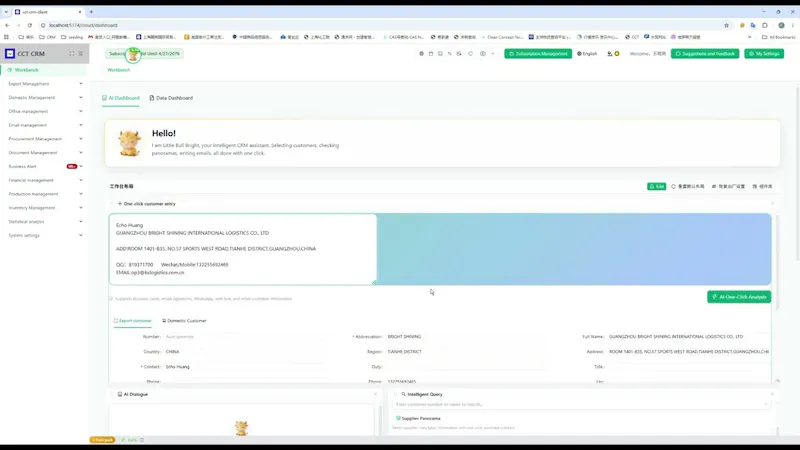800x450 pixels.
Task: Click the Intelligent Query search input
Action: click(581, 405)
